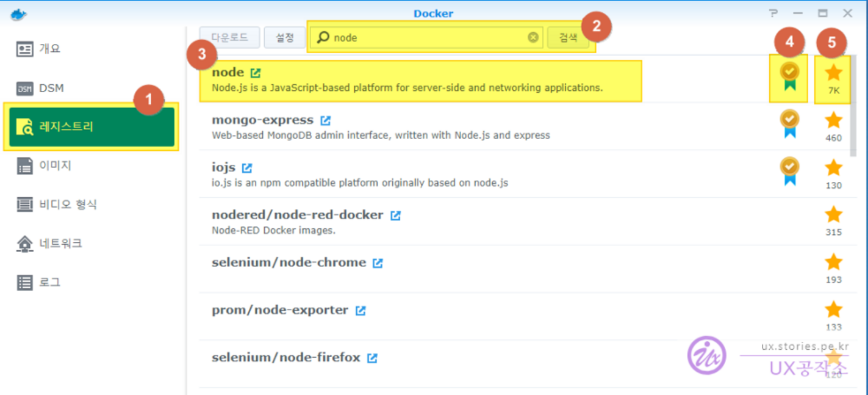Click the search input containing node
The height and width of the screenshot is (395, 868).
click(427, 37)
